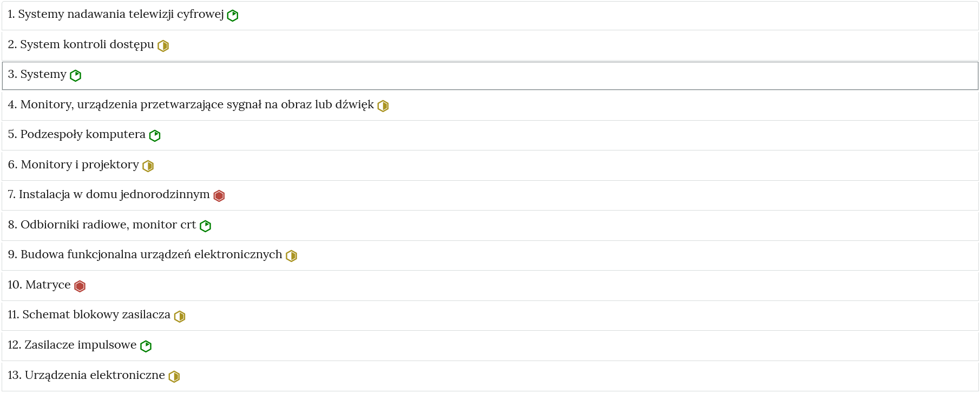This screenshot has height=393, width=980.
Task: Click yellow hexagon icon next to Schemat blokowy zasilacza
Action: pyautogui.click(x=180, y=317)
